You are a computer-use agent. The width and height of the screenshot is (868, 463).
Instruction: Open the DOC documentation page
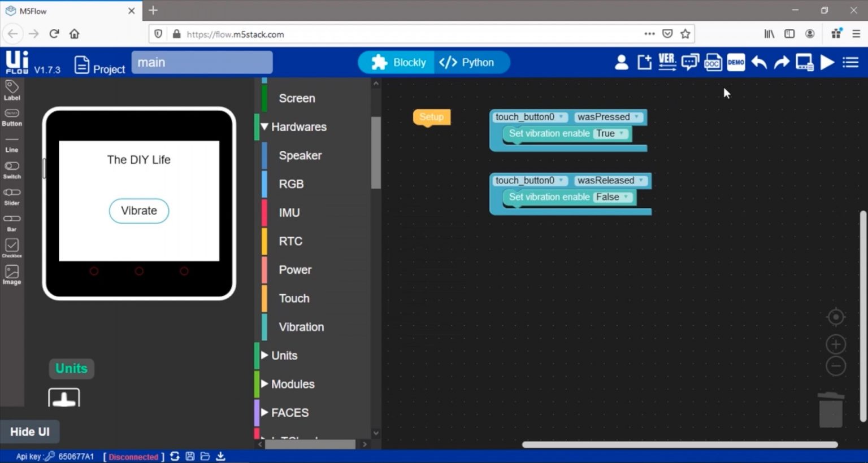[713, 62]
